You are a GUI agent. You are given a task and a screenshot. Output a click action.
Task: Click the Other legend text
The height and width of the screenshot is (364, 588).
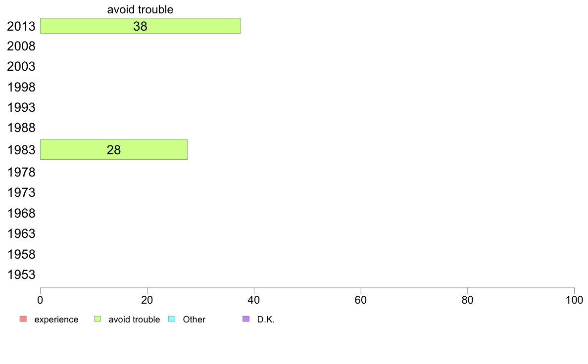[194, 319]
